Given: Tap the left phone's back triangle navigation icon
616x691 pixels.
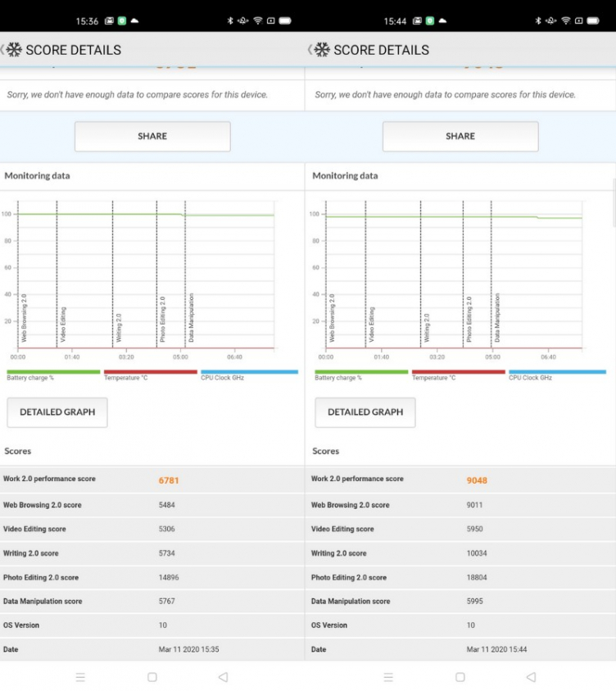Looking at the screenshot, I should click(x=223, y=677).
